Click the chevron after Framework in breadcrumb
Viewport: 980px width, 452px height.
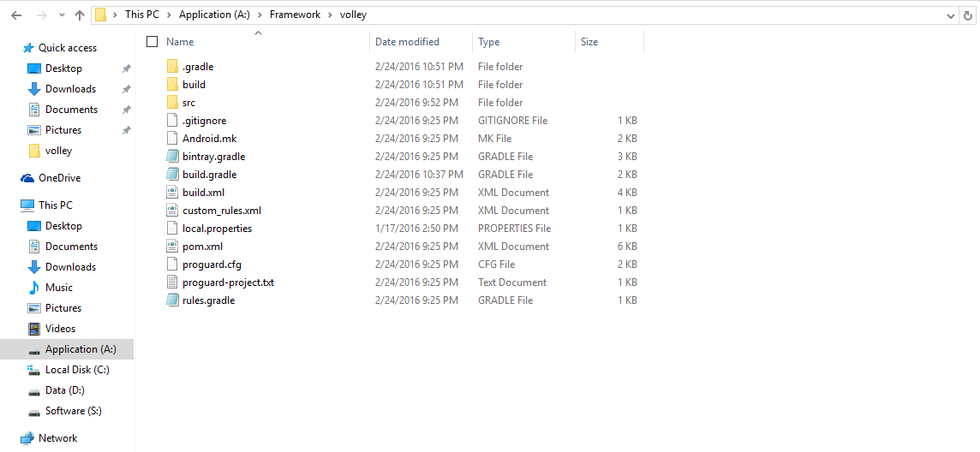(331, 15)
